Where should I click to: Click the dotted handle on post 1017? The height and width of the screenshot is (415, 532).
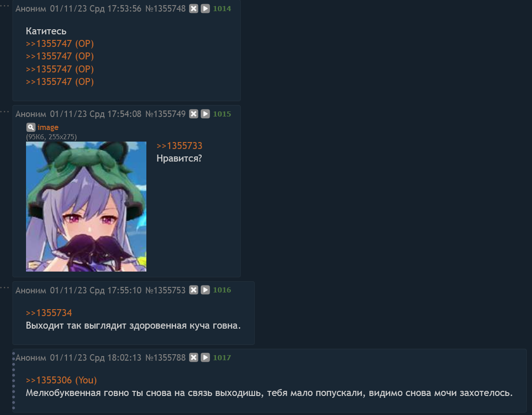click(x=13, y=381)
